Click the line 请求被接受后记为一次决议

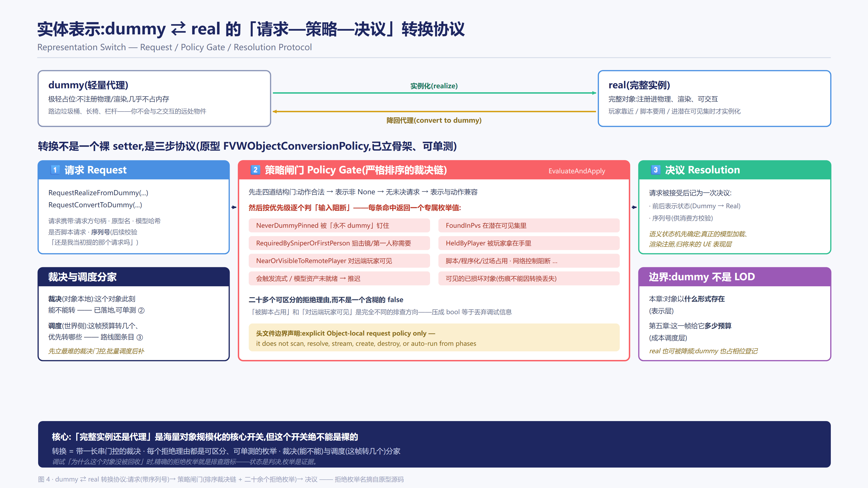pos(690,193)
